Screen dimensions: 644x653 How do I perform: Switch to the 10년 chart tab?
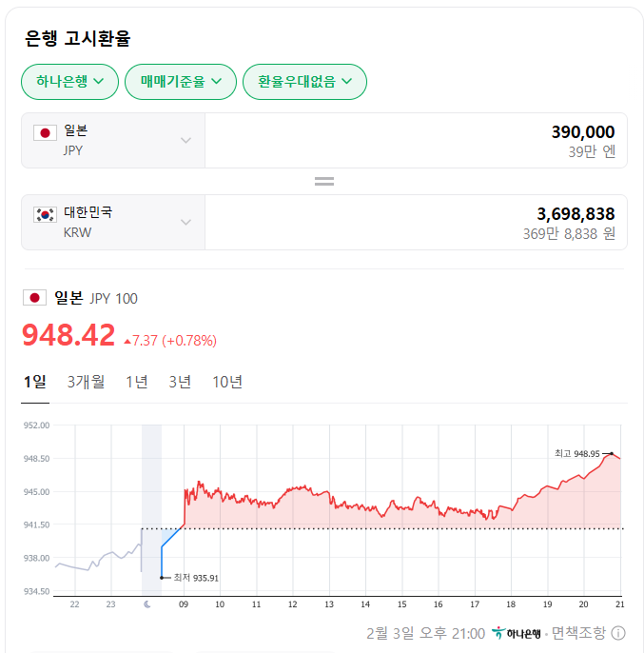point(227,382)
